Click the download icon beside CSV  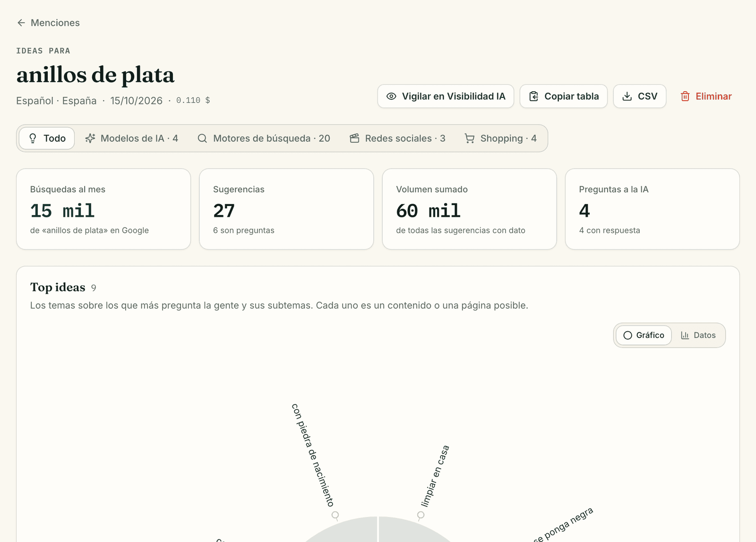click(x=627, y=96)
